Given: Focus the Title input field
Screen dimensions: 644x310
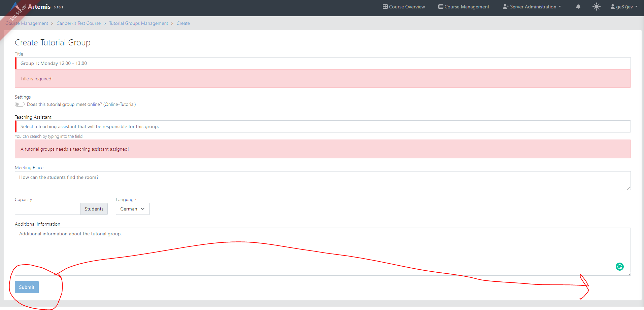Looking at the screenshot, I should click(x=323, y=63).
